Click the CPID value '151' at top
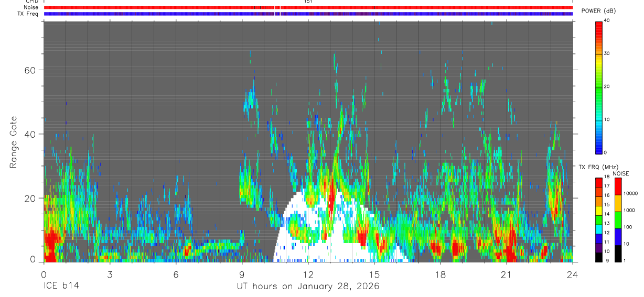The image size is (644, 297). (x=308, y=2)
